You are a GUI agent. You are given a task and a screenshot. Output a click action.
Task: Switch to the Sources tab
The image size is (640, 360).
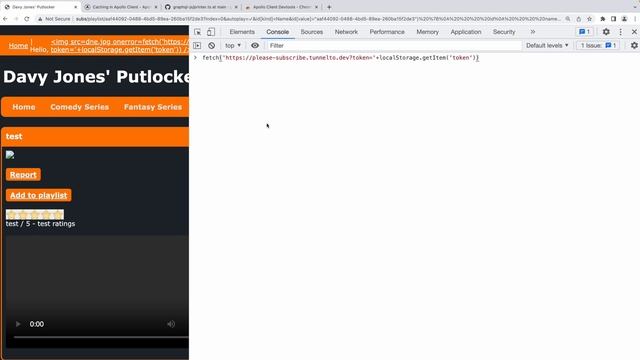[312, 32]
